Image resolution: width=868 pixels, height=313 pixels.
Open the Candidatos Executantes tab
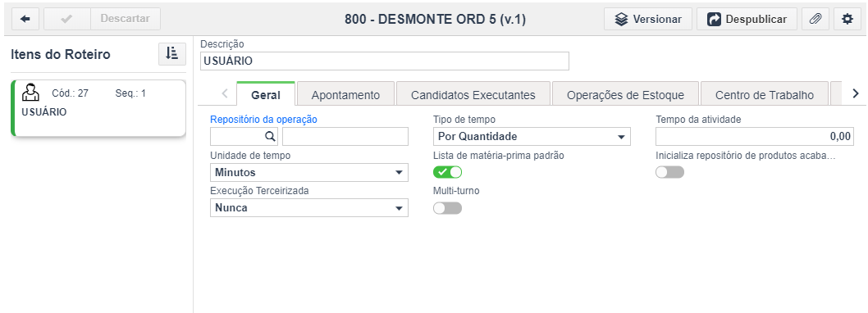pyautogui.click(x=473, y=94)
